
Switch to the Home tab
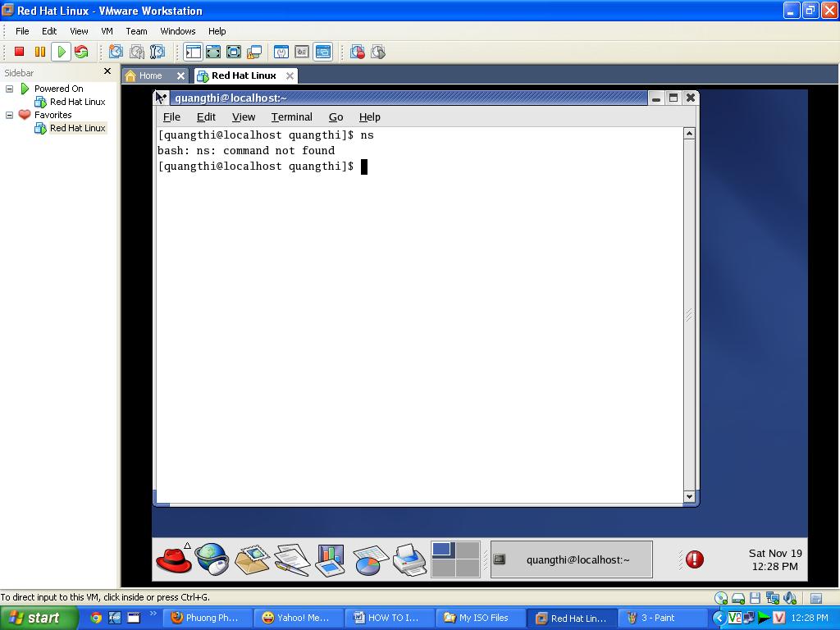tap(150, 75)
